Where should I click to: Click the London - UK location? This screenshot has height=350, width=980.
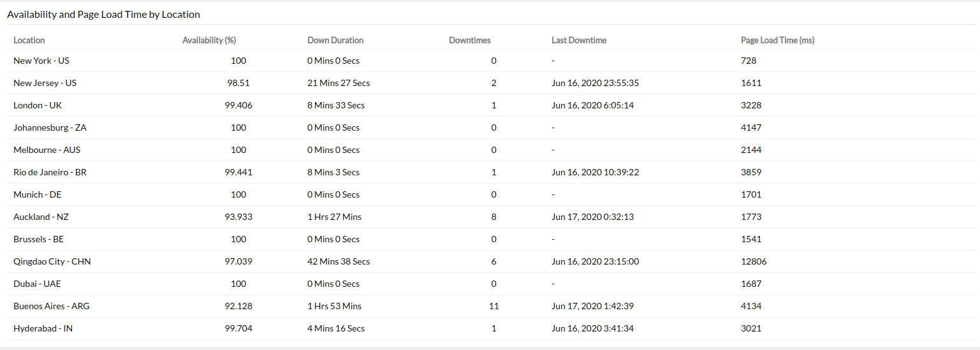(38, 105)
